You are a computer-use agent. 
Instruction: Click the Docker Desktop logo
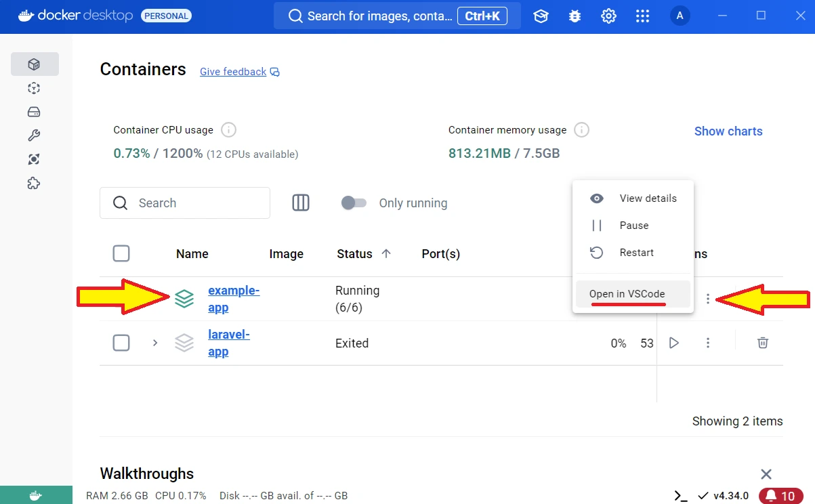tap(75, 16)
